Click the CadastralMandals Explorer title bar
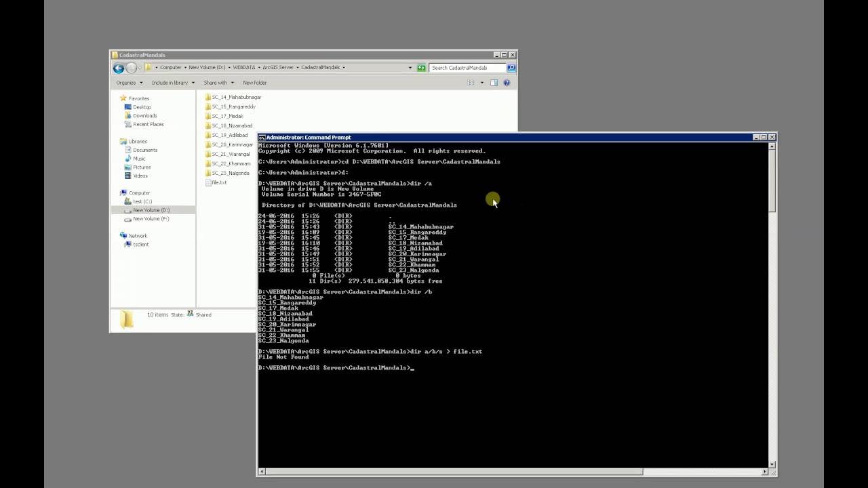Screen dimensions: 868x488 [313, 55]
